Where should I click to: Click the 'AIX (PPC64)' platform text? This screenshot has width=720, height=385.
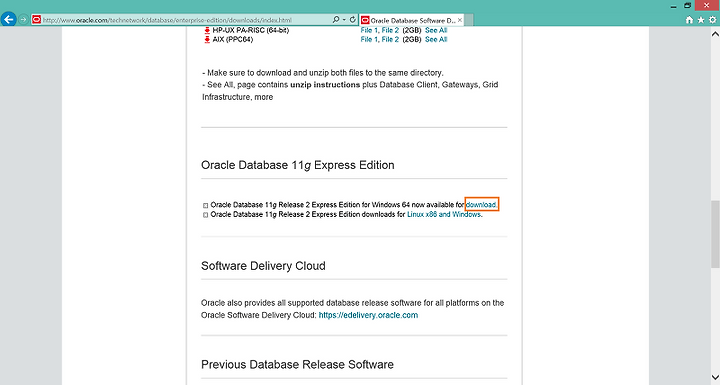click(x=233, y=40)
